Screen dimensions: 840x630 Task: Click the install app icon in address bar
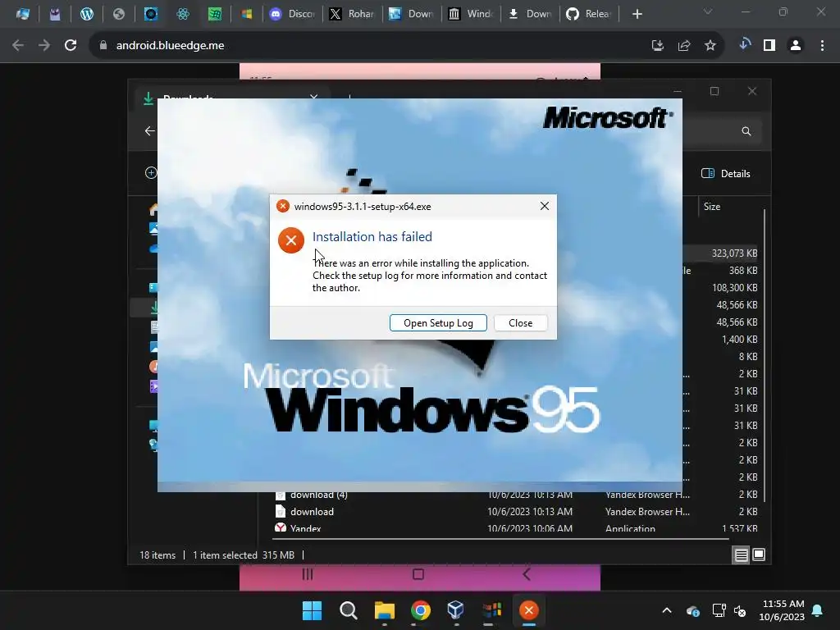click(x=657, y=46)
